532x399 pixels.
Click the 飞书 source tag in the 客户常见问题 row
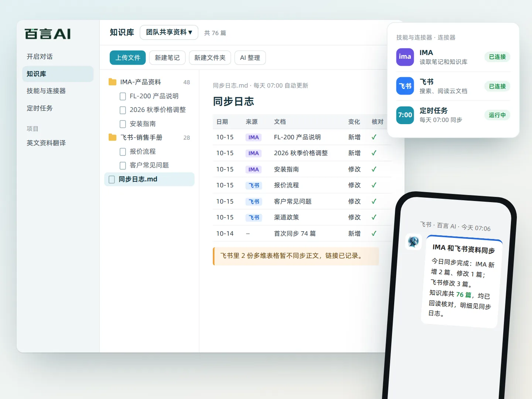pos(254,202)
